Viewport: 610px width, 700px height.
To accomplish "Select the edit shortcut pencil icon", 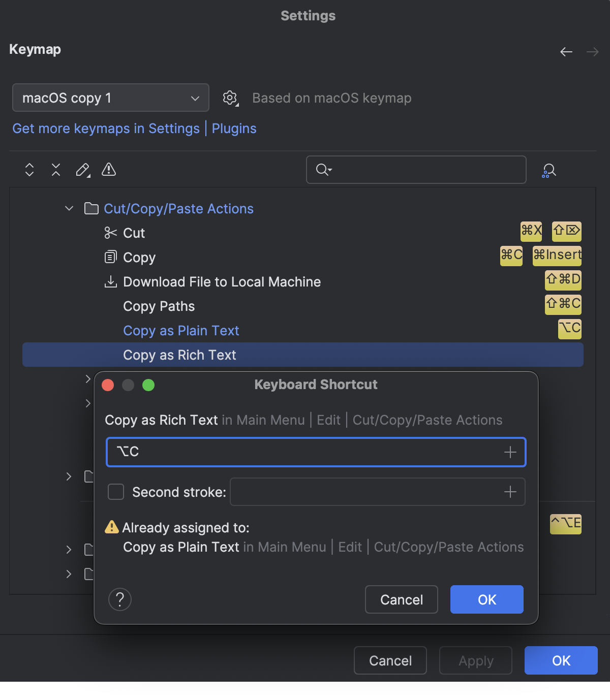I will 82,170.
